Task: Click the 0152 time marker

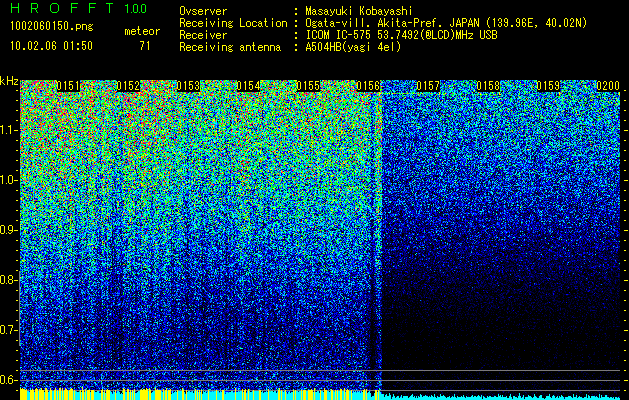Action: tap(128, 86)
